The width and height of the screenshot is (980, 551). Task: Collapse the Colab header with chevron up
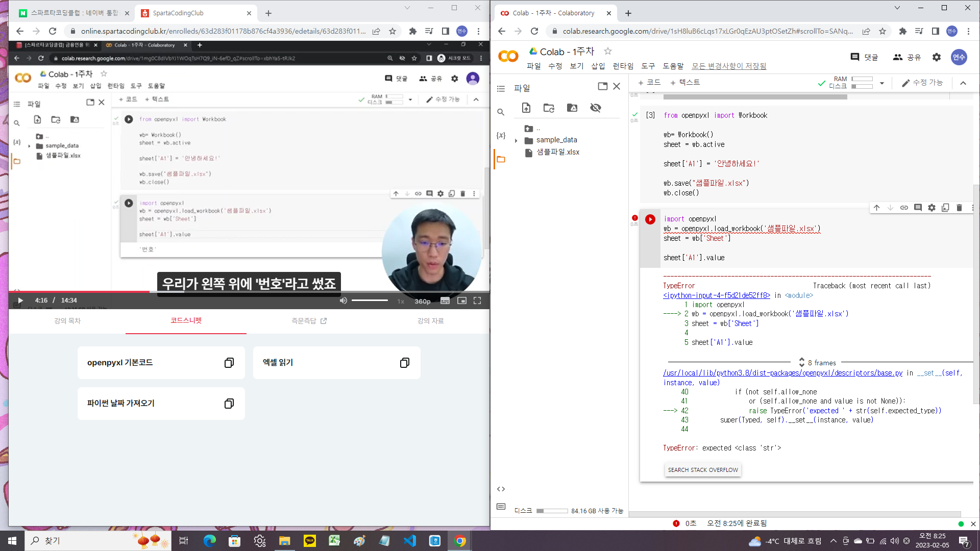(963, 83)
